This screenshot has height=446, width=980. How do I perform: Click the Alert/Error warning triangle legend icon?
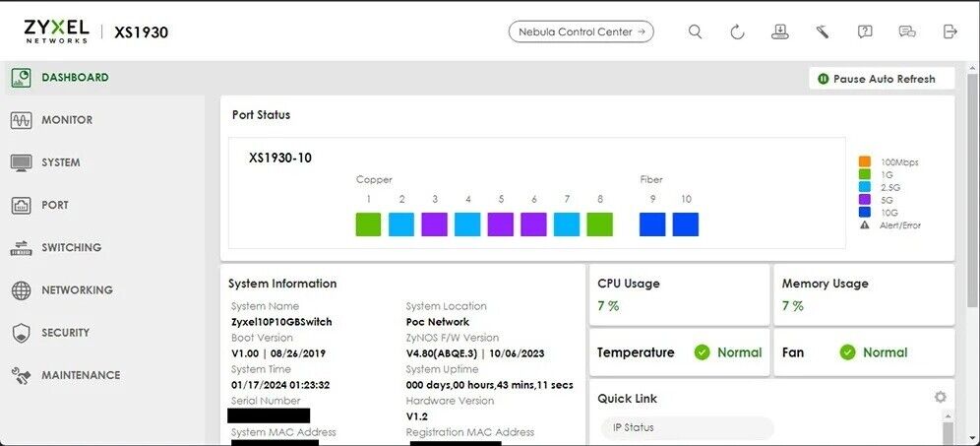865,225
